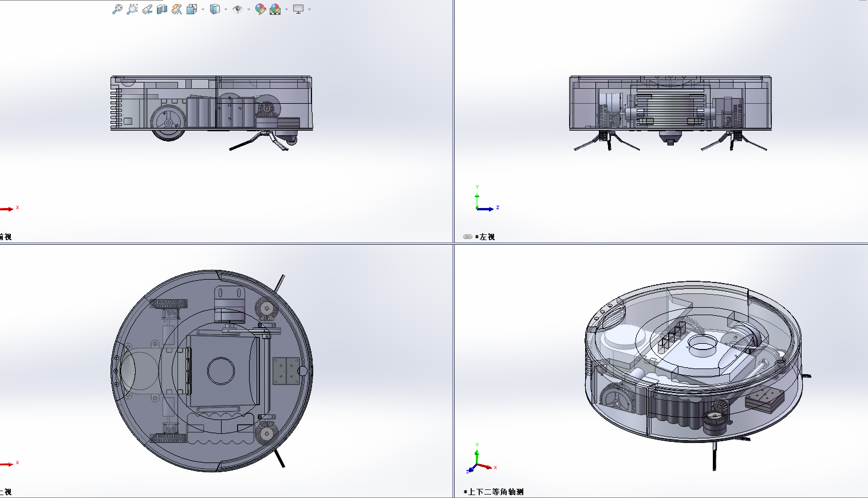Screen dimensions: 868x498
Task: Click the Dynamic Annotation Views icon
Action: tap(177, 9)
